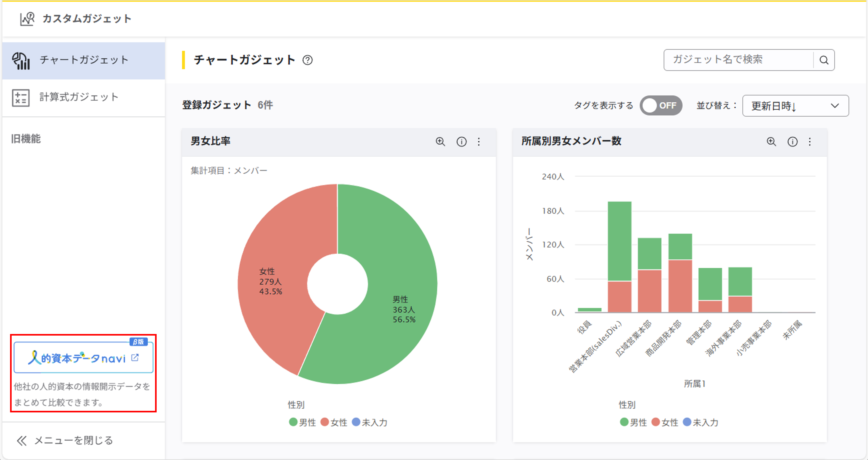Screen dimensions: 868x460
Task: Open the 人的資本データnavi link
Action: click(x=83, y=358)
